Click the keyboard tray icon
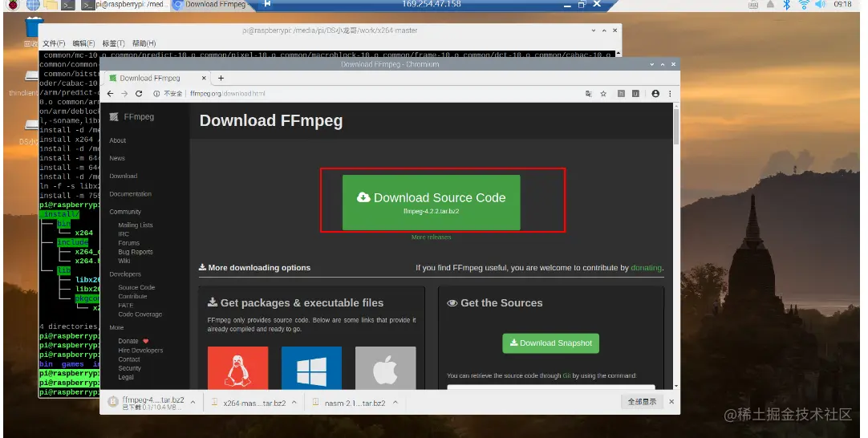The image size is (868, 438). pyautogui.click(x=752, y=5)
